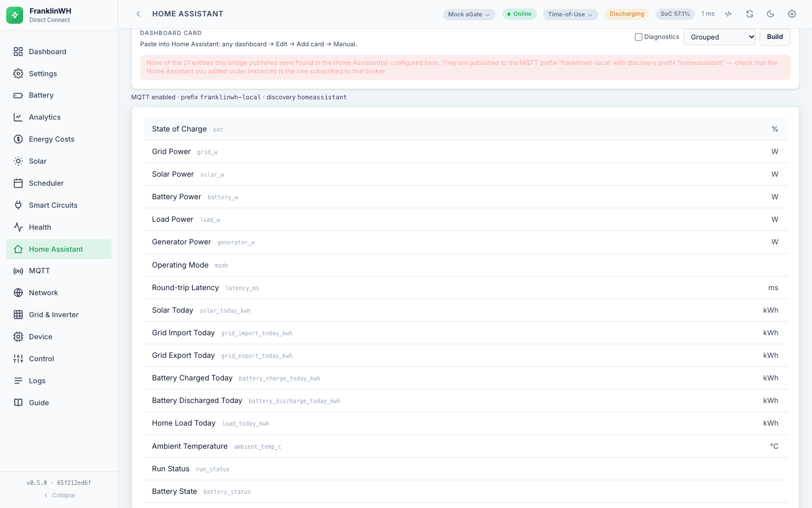Go to the MQTT page label

tap(39, 271)
